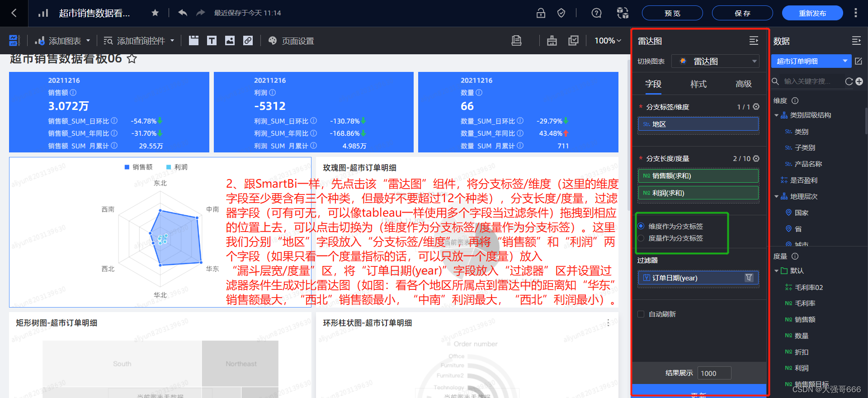Collapse the data panel icon
Viewport: 868px width, 398px height.
pos(856,41)
